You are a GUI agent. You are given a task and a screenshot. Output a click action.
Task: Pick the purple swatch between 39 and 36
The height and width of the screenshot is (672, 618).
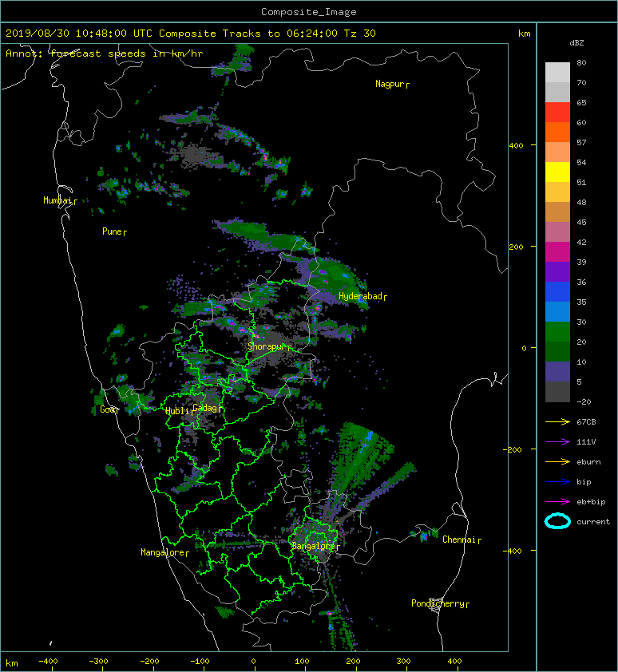click(x=557, y=271)
